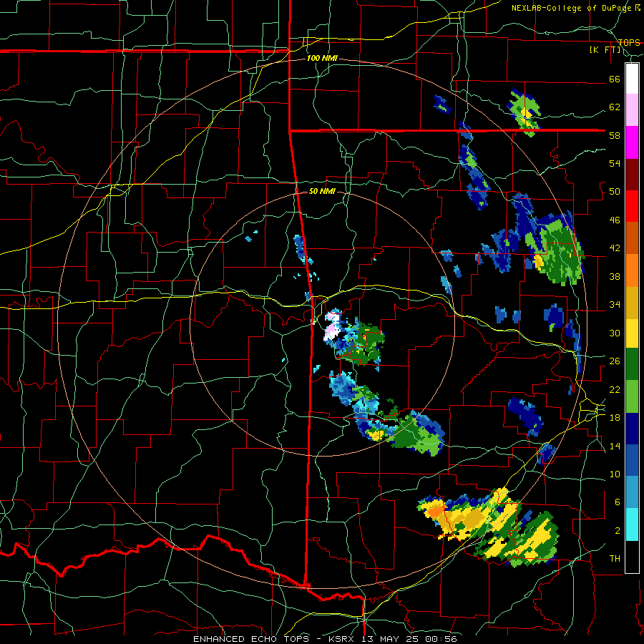Click the yellow legend swatch

click(632, 333)
